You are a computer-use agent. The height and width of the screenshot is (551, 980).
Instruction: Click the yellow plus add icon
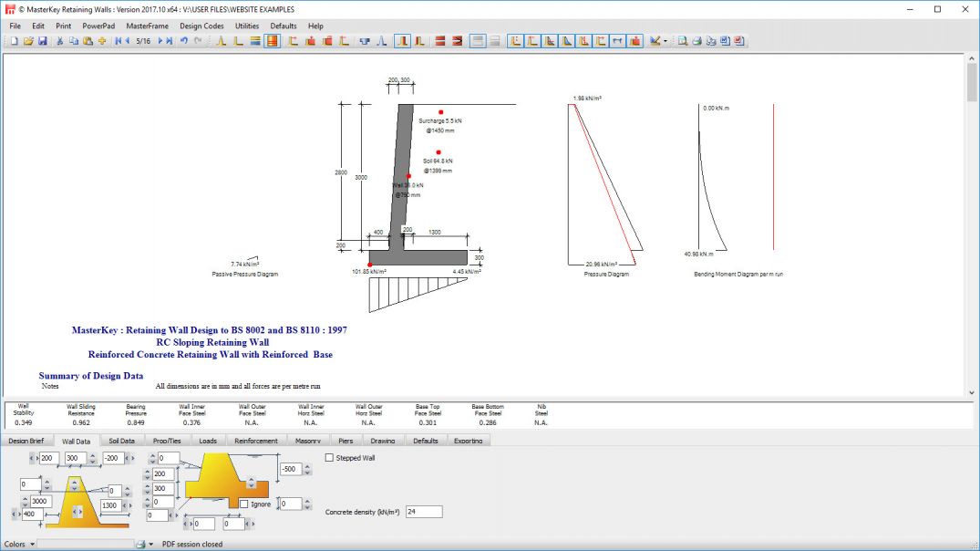click(x=102, y=41)
